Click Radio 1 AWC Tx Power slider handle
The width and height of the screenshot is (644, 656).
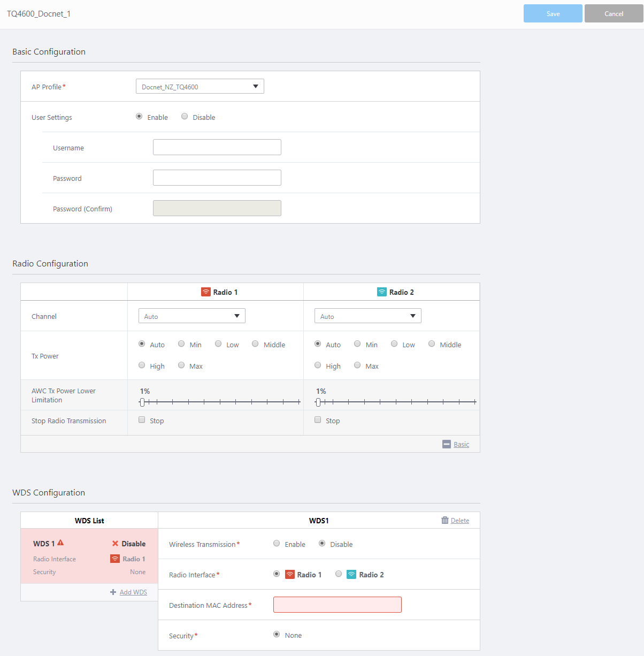(142, 402)
